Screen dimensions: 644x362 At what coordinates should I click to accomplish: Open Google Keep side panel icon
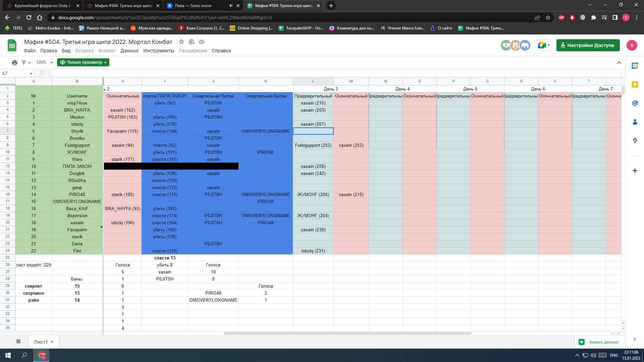click(635, 84)
